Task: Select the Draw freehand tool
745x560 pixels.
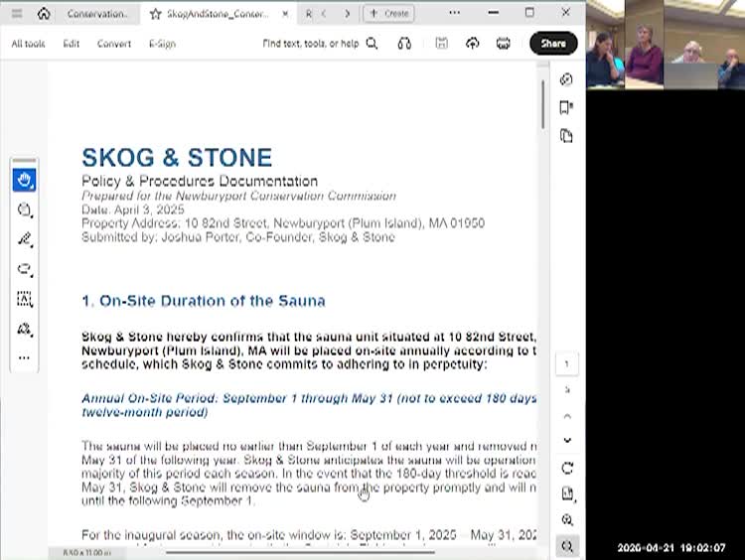Action: pyautogui.click(x=24, y=269)
